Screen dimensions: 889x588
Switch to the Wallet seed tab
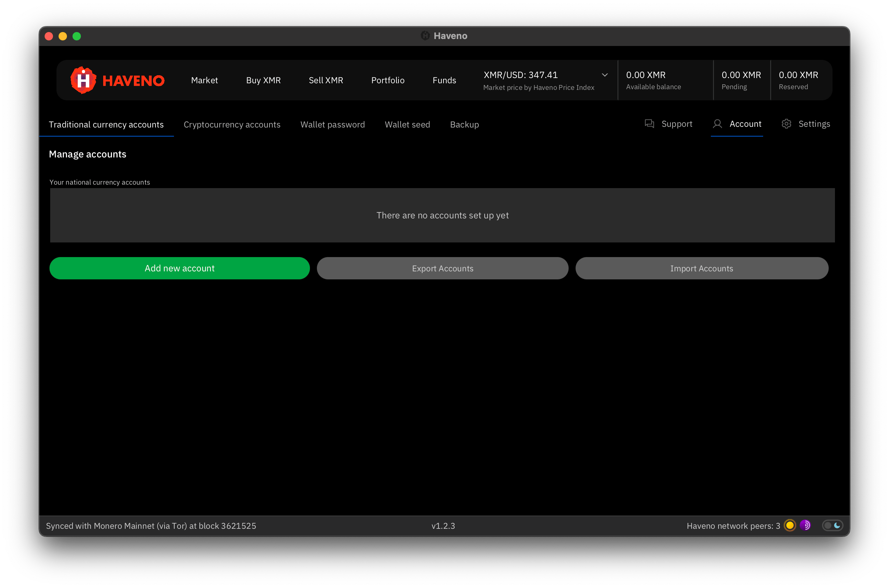click(407, 124)
